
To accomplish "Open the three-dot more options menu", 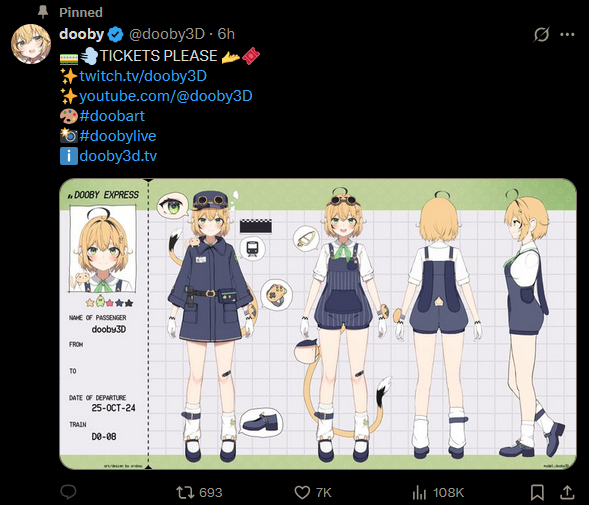I will [567, 35].
